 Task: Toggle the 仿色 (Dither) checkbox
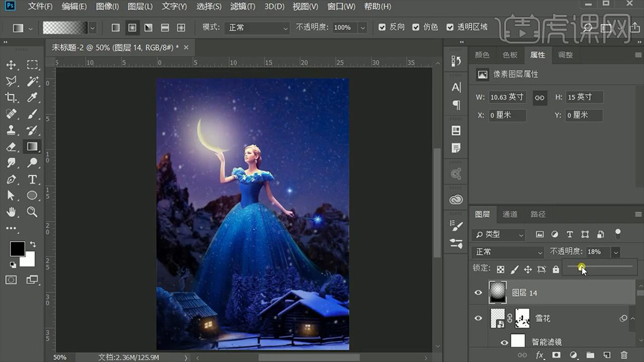point(415,27)
